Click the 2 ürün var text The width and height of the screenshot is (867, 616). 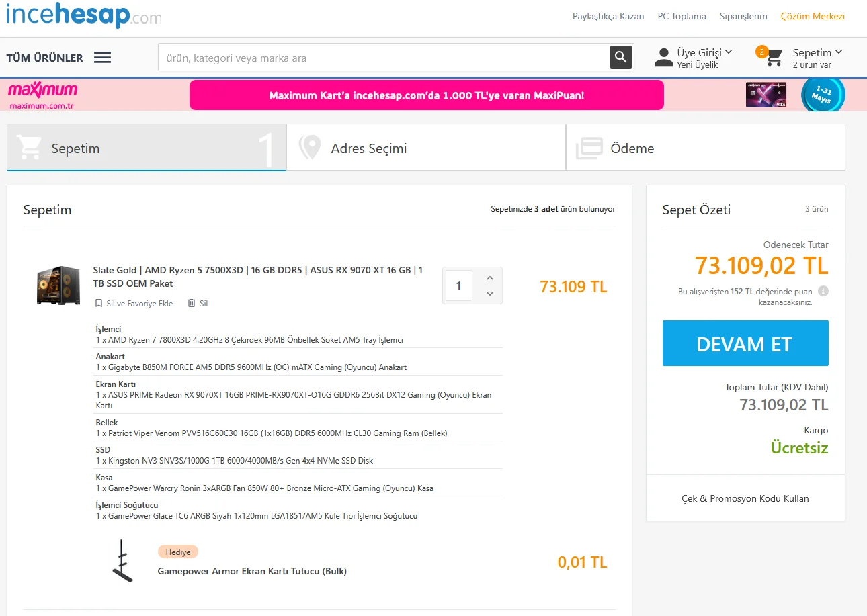[x=812, y=65]
